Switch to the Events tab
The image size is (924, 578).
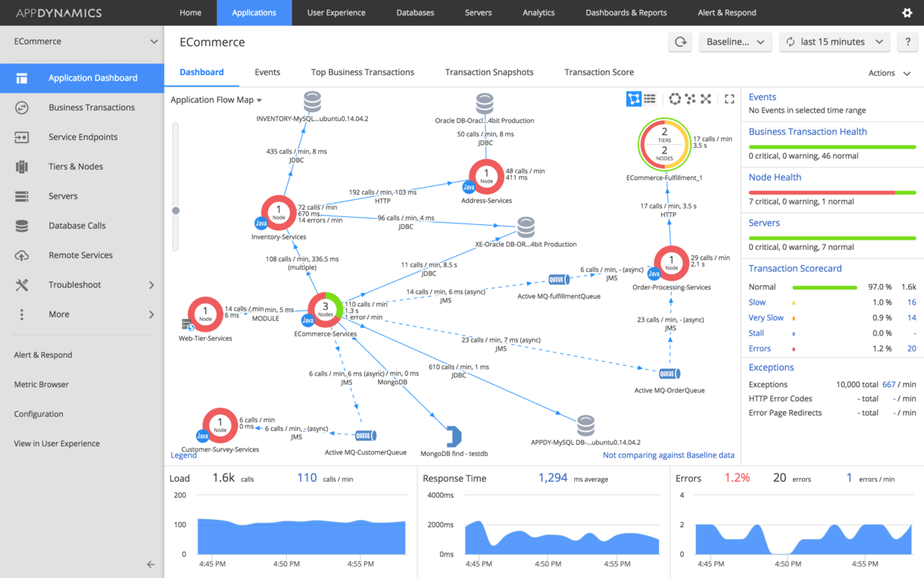[x=267, y=72]
